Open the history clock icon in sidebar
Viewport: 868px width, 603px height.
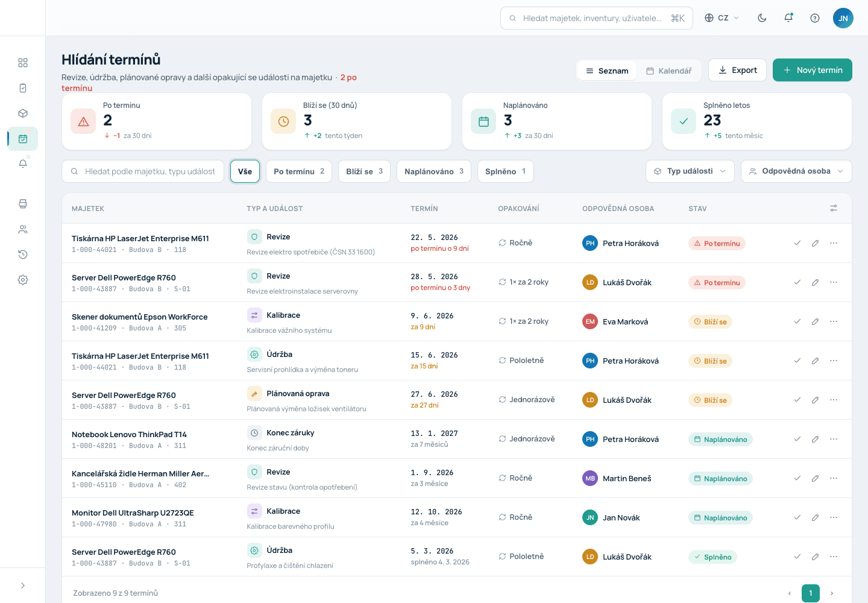[x=23, y=254]
